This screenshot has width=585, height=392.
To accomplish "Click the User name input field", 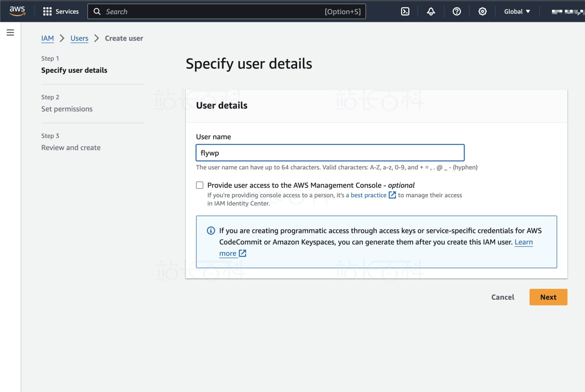I will click(x=330, y=153).
